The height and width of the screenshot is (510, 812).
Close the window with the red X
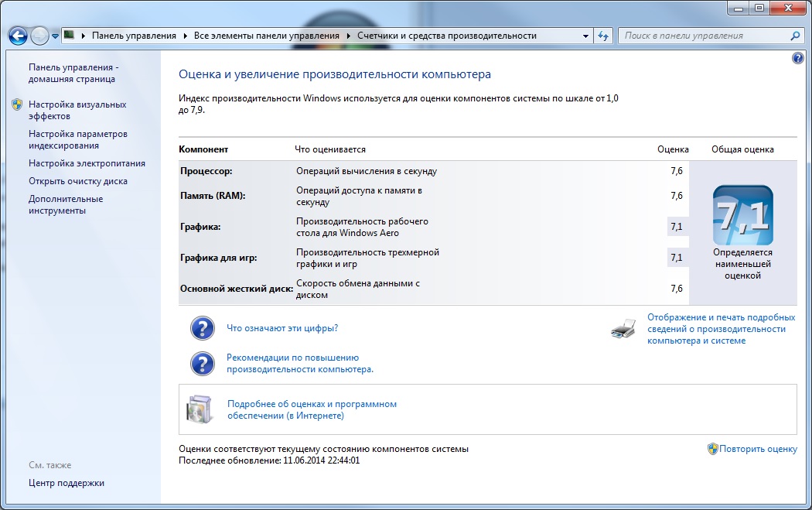tap(788, 9)
